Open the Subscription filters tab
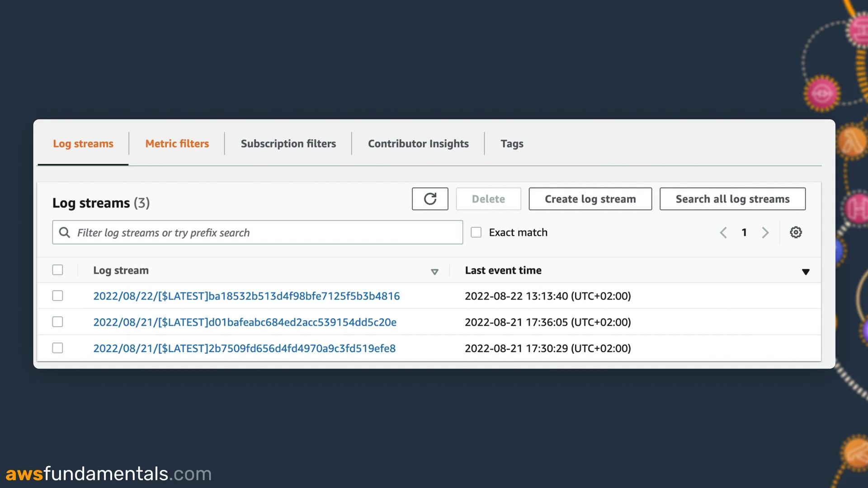 pos(288,143)
